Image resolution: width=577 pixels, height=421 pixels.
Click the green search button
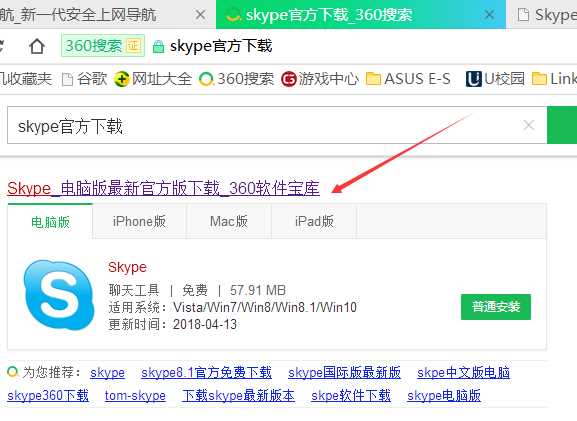[x=562, y=125]
